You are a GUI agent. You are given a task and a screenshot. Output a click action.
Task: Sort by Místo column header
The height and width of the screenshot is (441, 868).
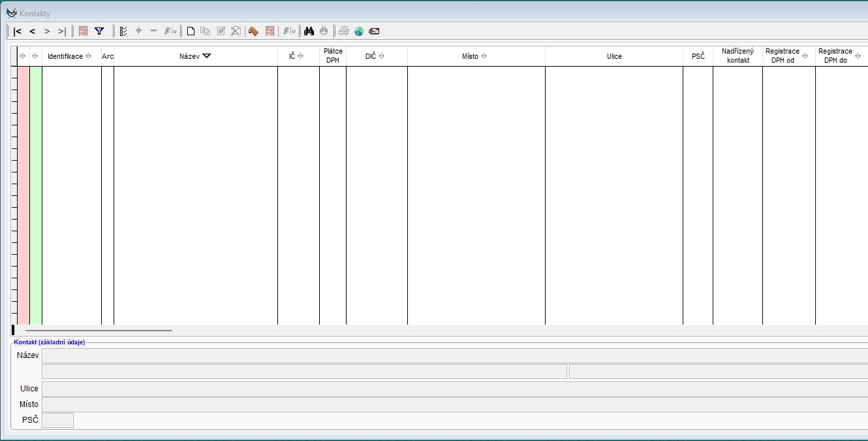[x=476, y=56]
